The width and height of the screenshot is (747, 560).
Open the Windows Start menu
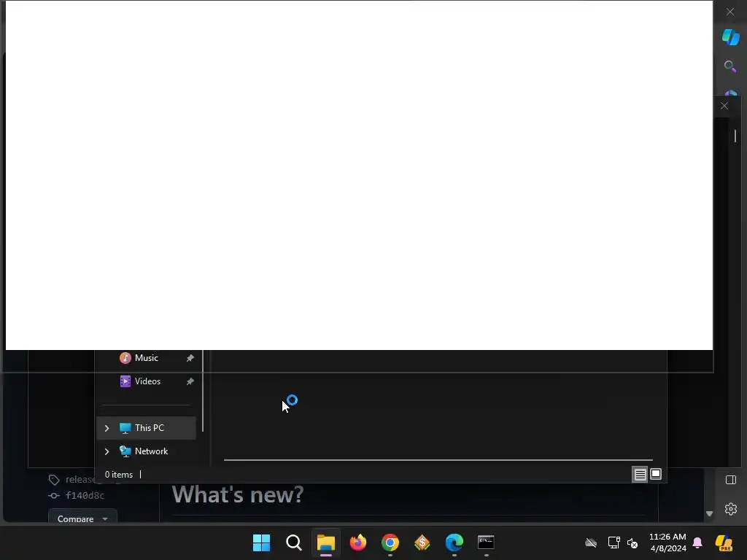pyautogui.click(x=261, y=542)
